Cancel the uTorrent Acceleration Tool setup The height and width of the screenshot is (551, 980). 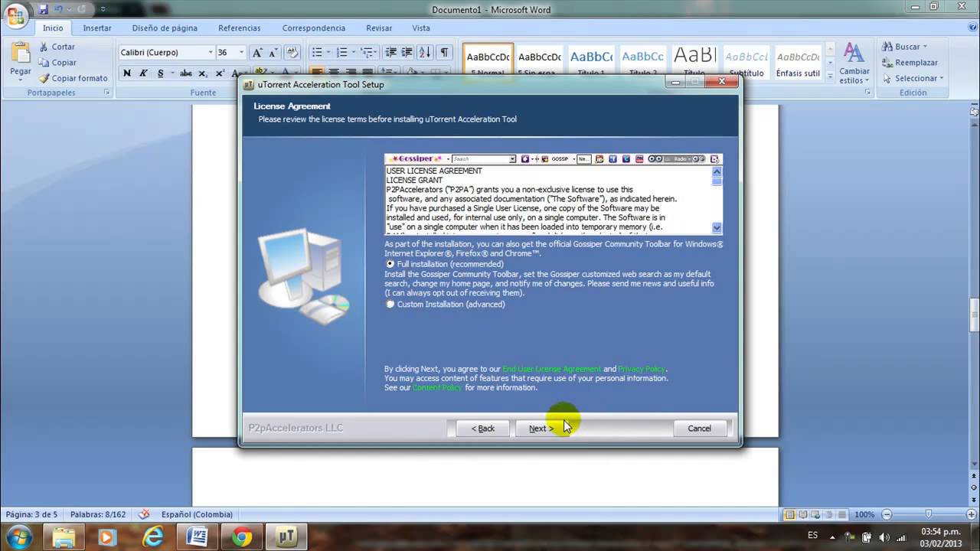pos(699,429)
